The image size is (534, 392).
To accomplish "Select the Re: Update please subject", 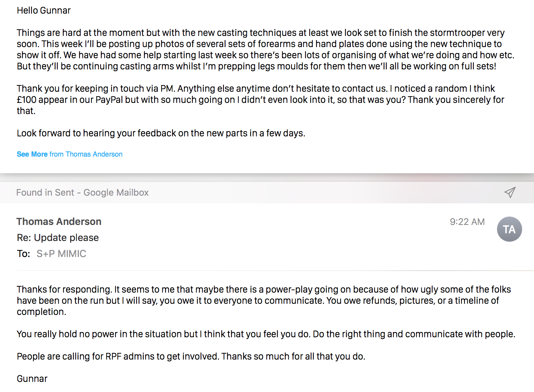I will [58, 238].
